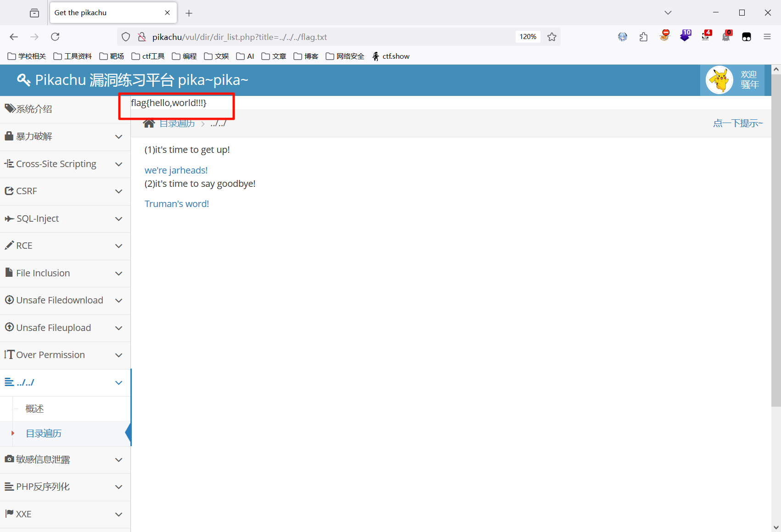Expand the Cross-Site Scripting menu
The image size is (781, 532).
(x=65, y=164)
